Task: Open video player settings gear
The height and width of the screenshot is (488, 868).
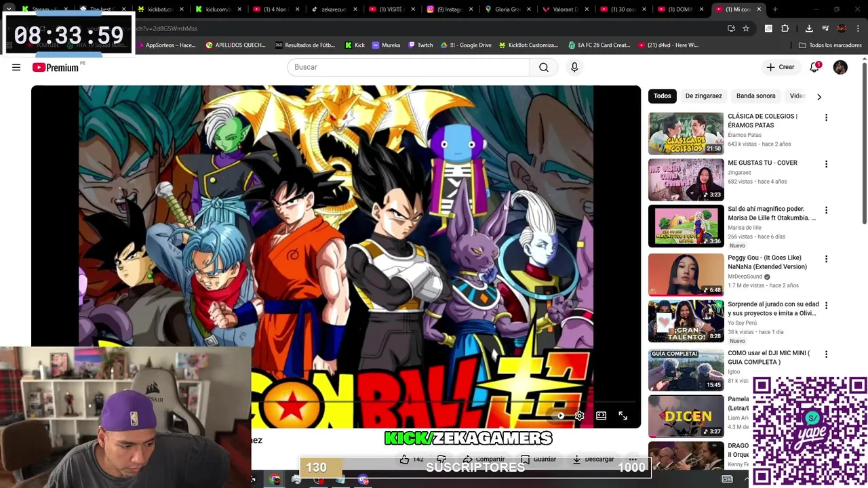Action: click(x=579, y=415)
